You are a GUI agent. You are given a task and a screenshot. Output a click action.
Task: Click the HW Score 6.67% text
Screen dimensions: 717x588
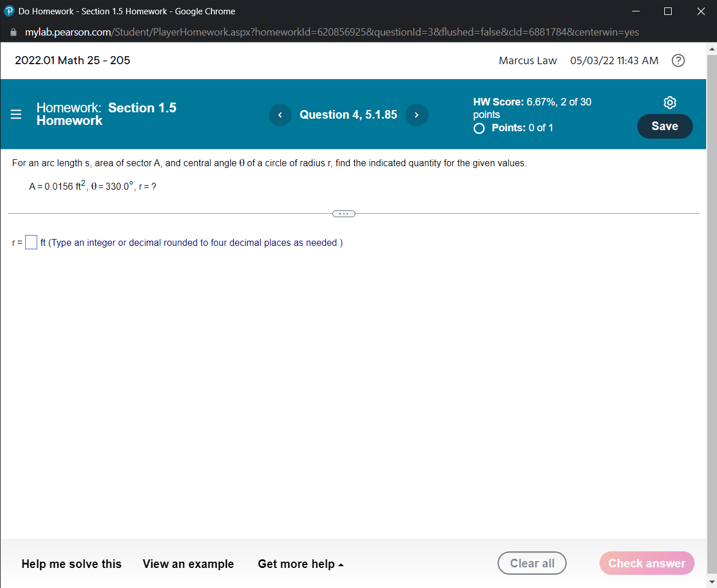532,108
